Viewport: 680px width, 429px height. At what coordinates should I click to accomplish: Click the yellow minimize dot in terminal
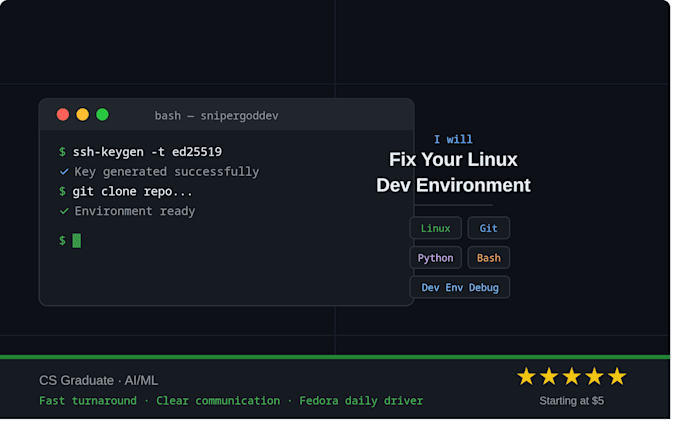[x=82, y=115]
